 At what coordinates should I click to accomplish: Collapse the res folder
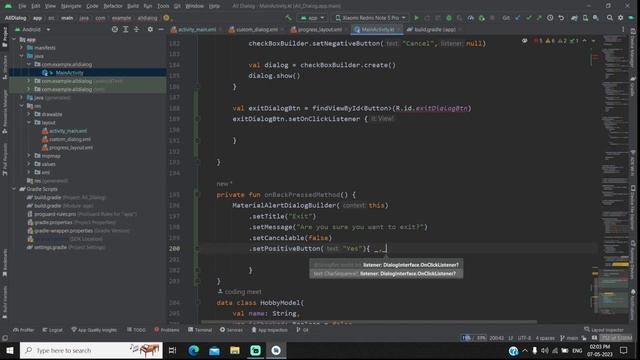pyautogui.click(x=22, y=106)
